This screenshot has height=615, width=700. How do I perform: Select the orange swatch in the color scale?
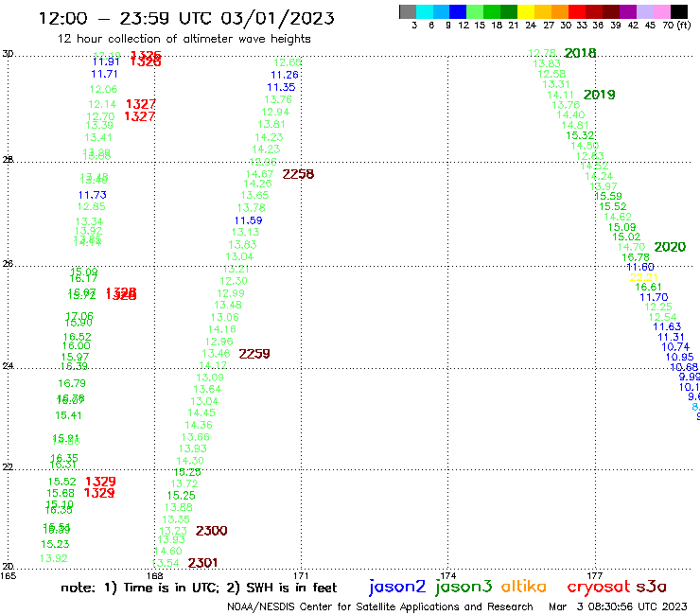[560, 11]
